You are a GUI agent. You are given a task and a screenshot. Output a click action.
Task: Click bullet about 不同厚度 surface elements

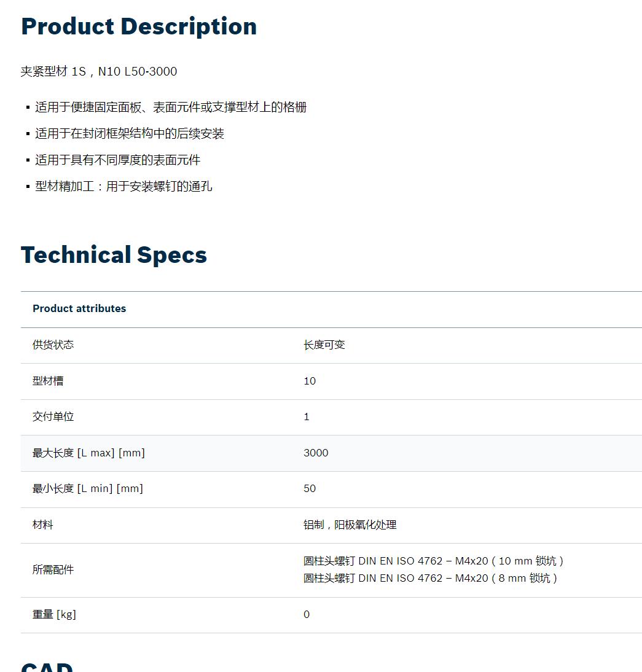(117, 160)
